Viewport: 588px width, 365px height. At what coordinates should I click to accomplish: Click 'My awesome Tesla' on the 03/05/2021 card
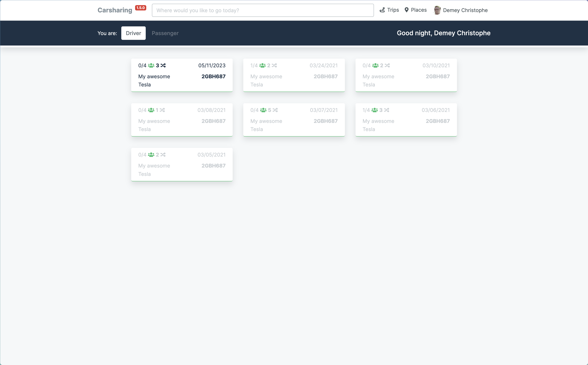pos(154,170)
